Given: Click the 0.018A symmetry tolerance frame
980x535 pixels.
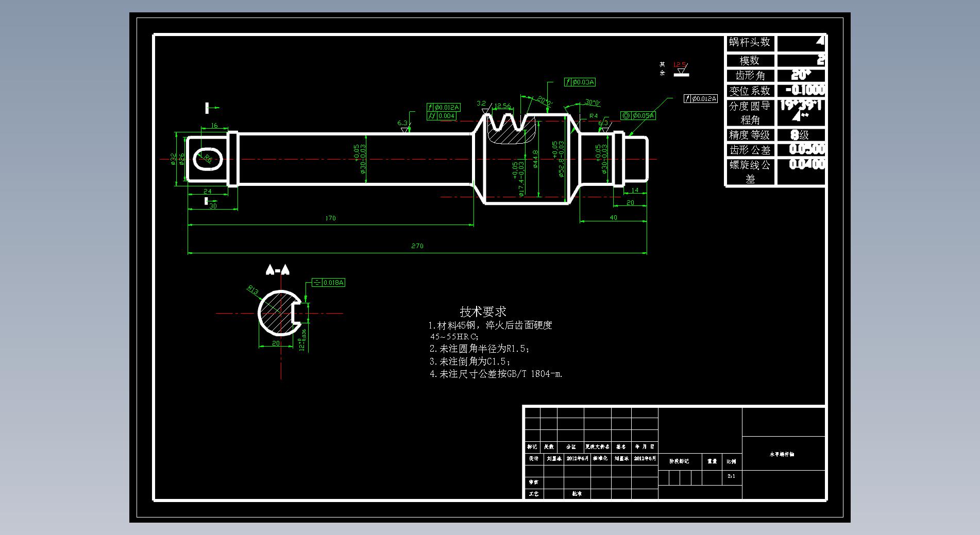Looking at the screenshot, I should click(329, 283).
